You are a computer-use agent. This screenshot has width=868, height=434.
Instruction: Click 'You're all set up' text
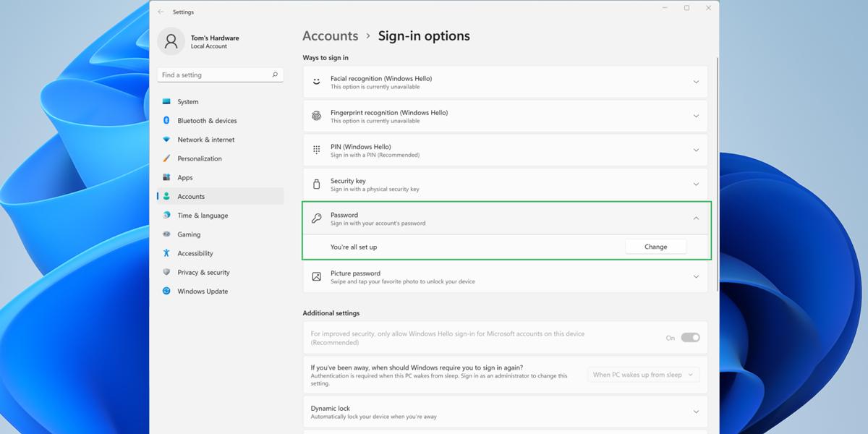point(354,247)
